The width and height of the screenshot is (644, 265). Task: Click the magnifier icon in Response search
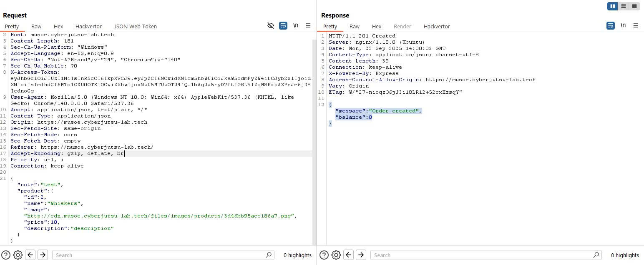tap(596, 255)
